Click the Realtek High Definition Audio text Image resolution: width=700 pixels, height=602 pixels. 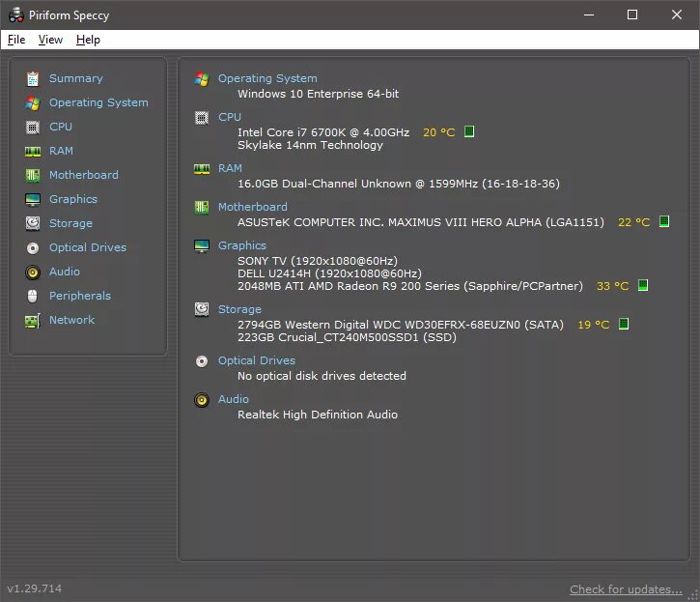coord(318,415)
